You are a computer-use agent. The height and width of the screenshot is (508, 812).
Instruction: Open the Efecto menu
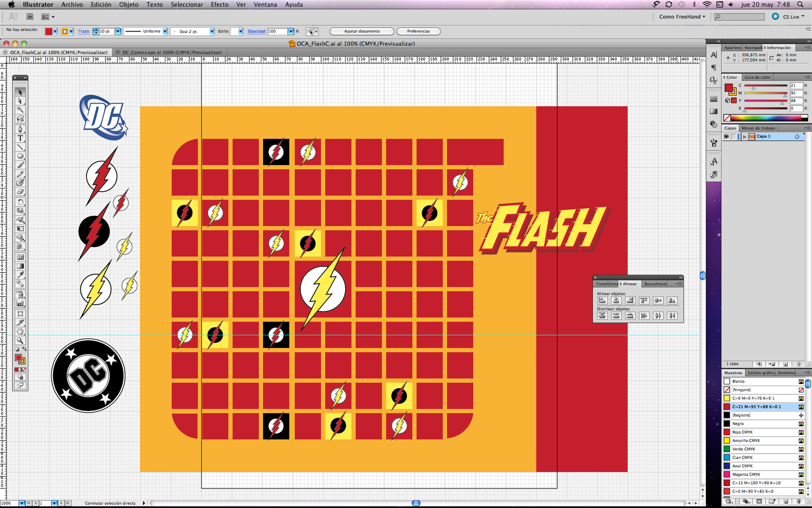[220, 5]
